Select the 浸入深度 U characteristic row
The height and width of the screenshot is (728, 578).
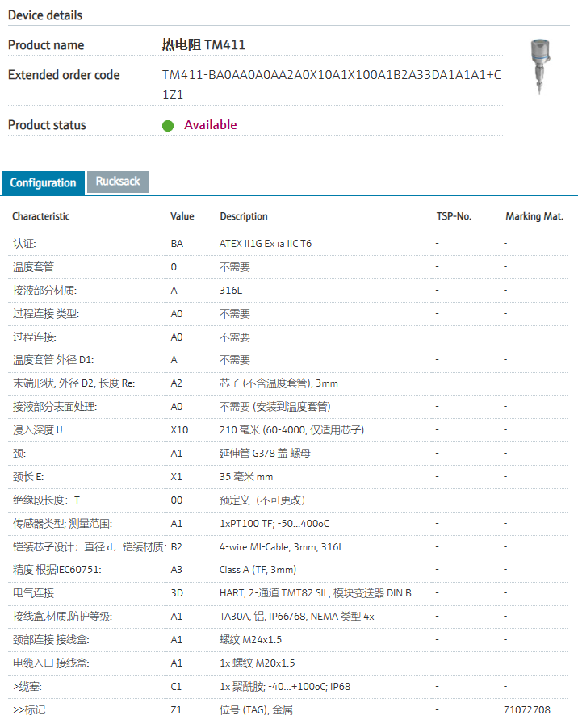(39, 430)
